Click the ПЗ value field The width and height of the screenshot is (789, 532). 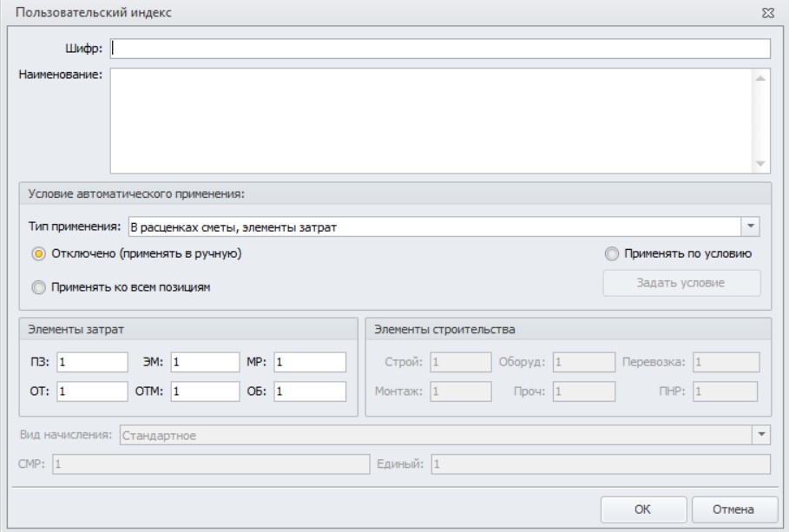click(x=92, y=362)
